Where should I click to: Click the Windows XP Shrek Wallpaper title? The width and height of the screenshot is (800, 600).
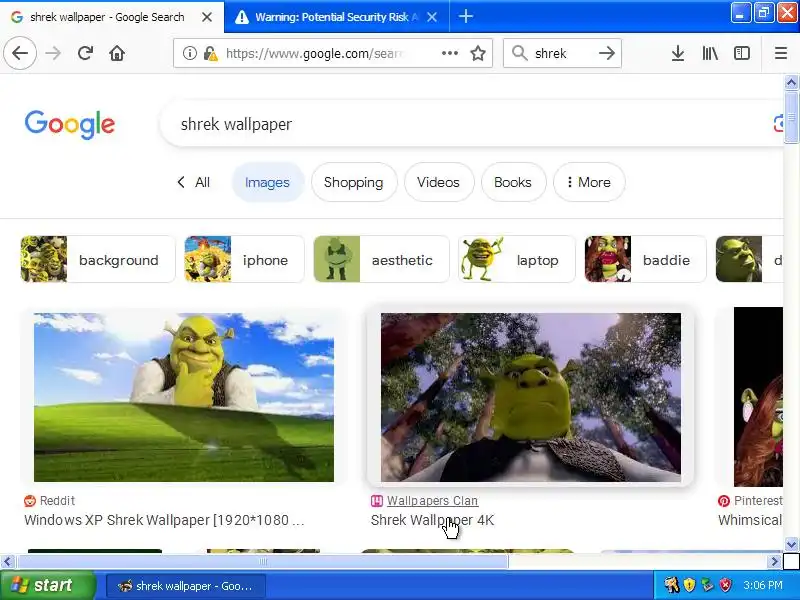[164, 520]
